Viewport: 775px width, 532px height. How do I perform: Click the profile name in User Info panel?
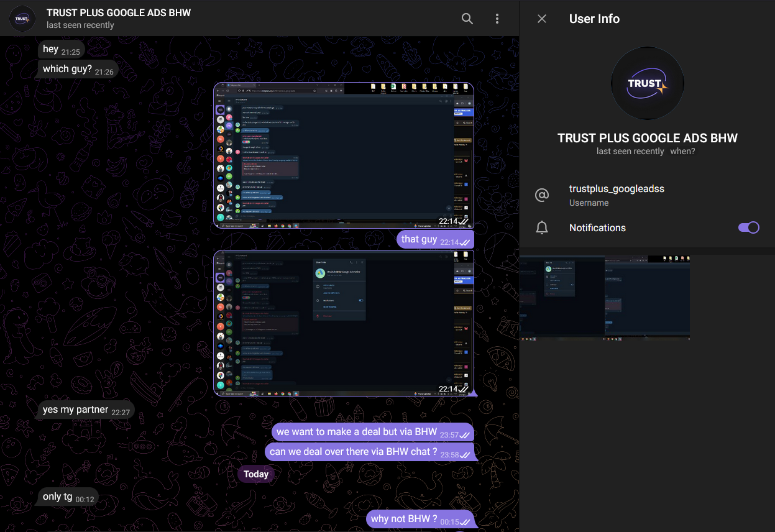click(647, 138)
